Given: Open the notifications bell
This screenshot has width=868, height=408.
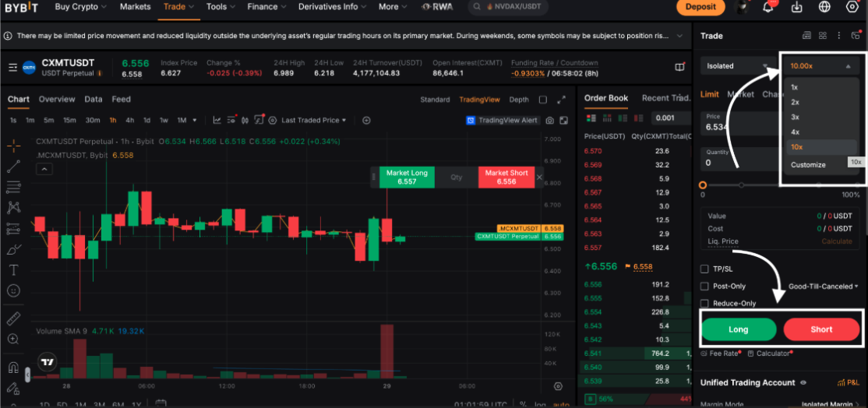Looking at the screenshot, I should click(x=767, y=7).
